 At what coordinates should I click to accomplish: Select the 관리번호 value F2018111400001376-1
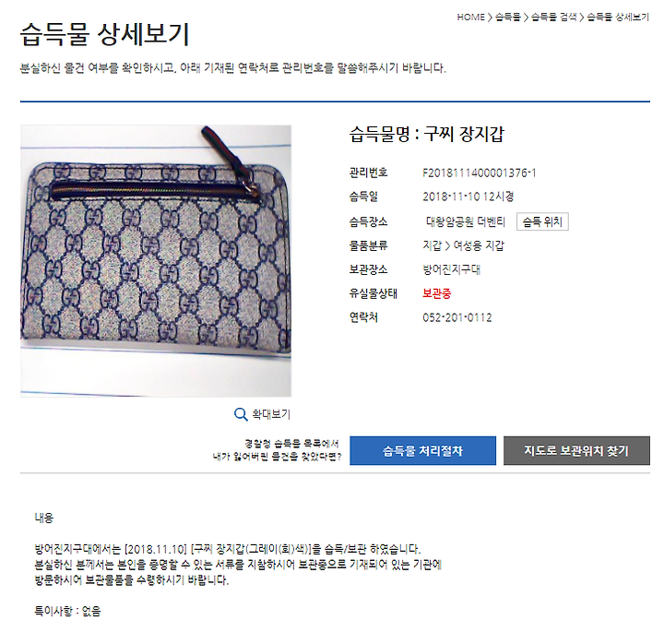(480, 173)
